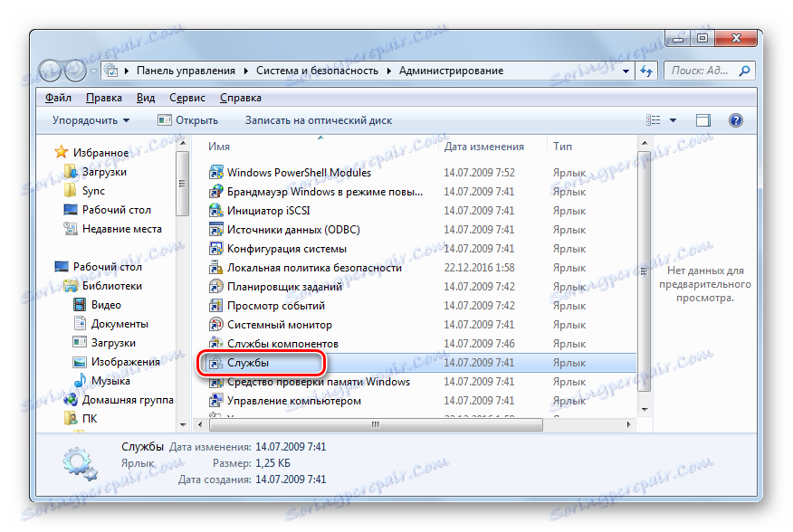The height and width of the screenshot is (532, 793).
Task: Toggle the preview pane icon in toolbar
Action: coord(703,120)
